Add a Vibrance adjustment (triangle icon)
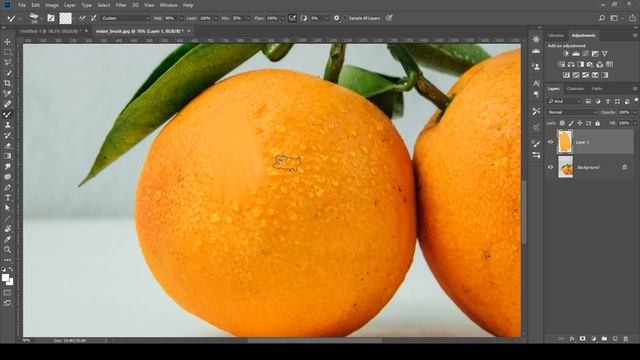The height and width of the screenshot is (360, 640). coord(604,53)
